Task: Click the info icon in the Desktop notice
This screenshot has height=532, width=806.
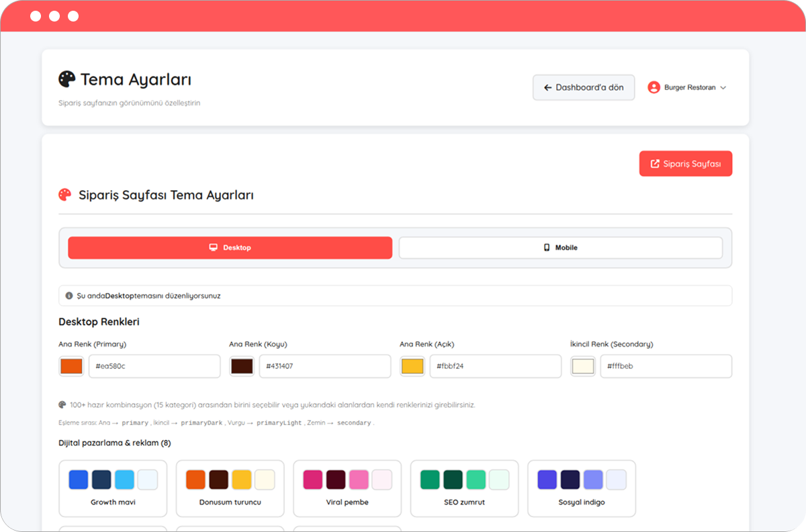Action: pos(69,296)
